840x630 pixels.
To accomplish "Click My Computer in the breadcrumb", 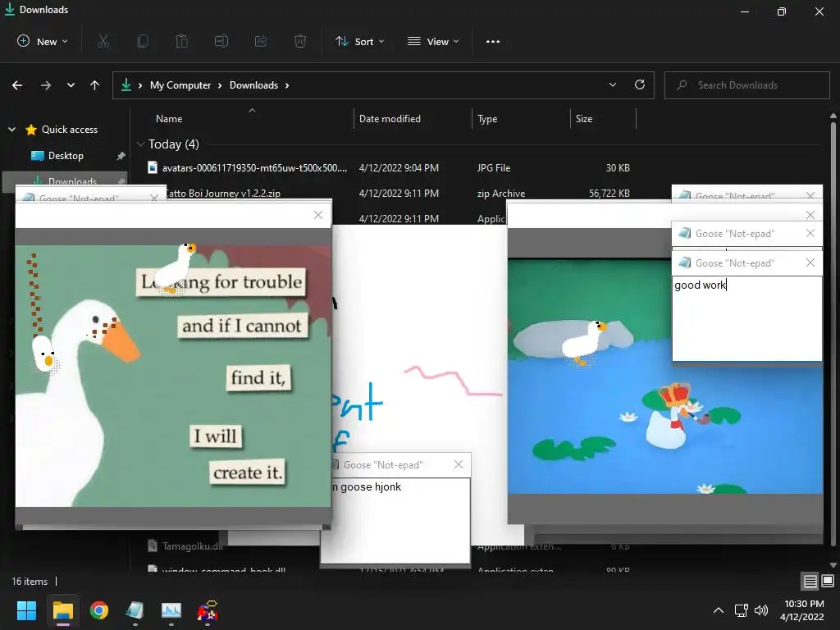I will click(x=180, y=85).
